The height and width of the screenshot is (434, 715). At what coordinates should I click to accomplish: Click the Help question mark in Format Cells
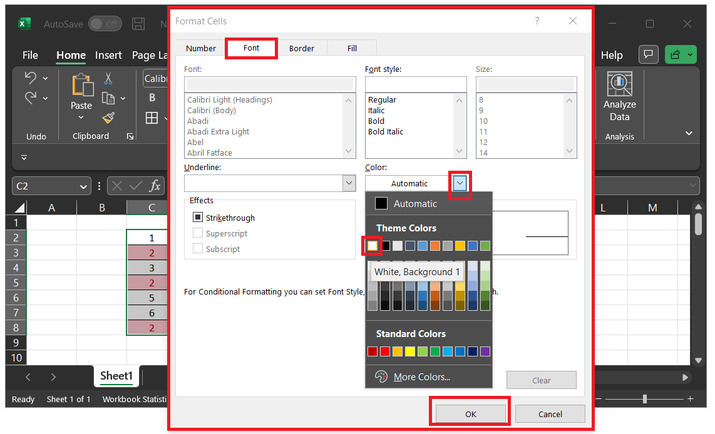[537, 21]
